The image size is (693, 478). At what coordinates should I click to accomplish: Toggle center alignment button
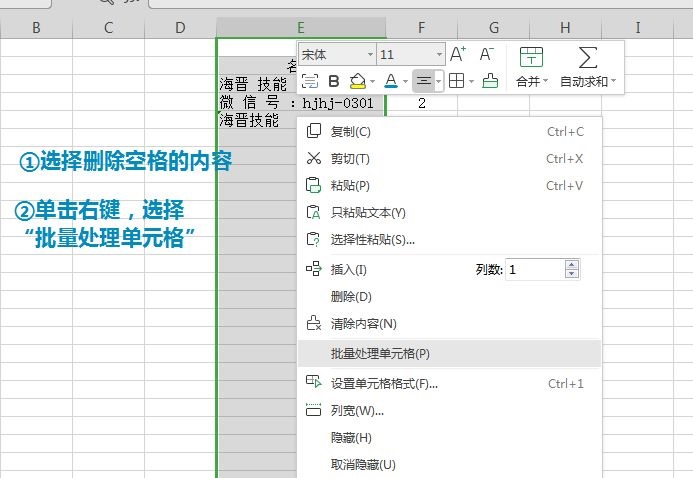click(x=423, y=81)
